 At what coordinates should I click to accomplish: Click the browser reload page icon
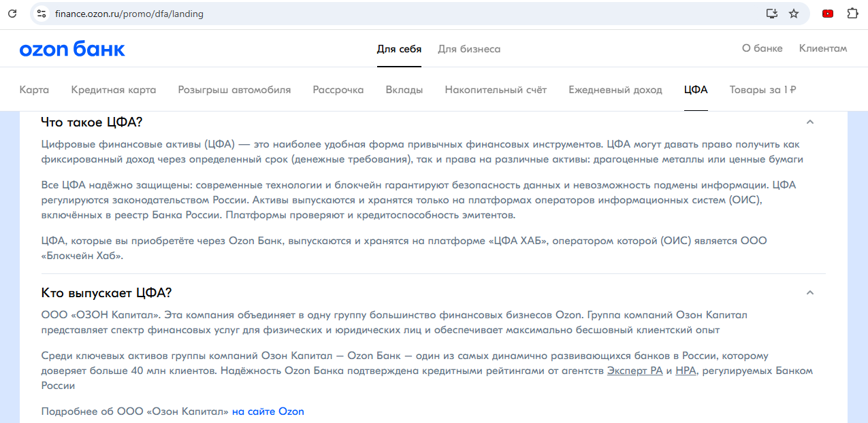pos(12,14)
